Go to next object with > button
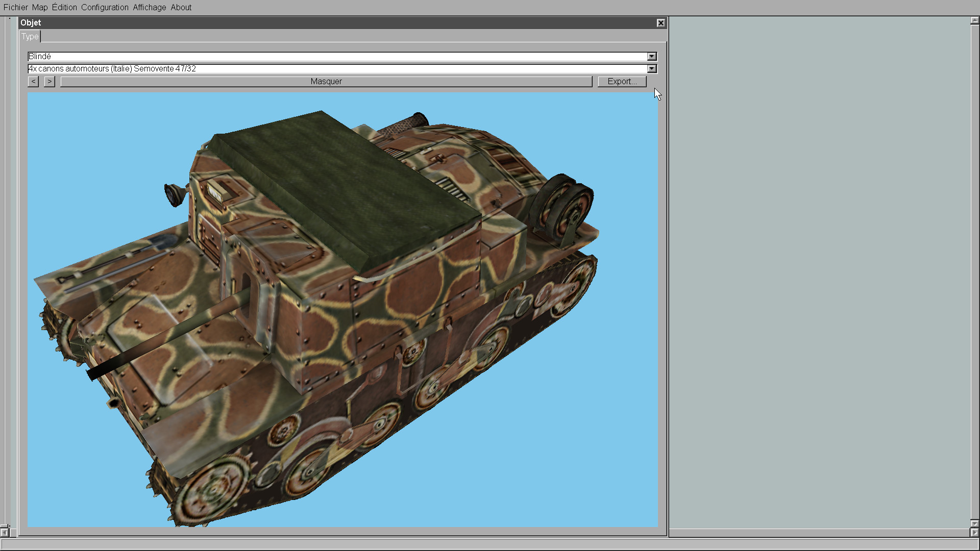980x551 pixels. 49,82
